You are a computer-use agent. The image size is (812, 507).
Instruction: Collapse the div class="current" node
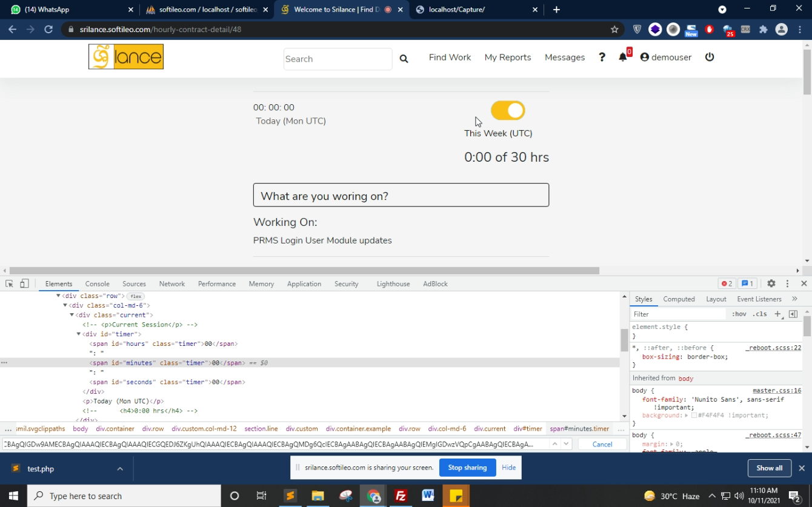click(x=72, y=315)
